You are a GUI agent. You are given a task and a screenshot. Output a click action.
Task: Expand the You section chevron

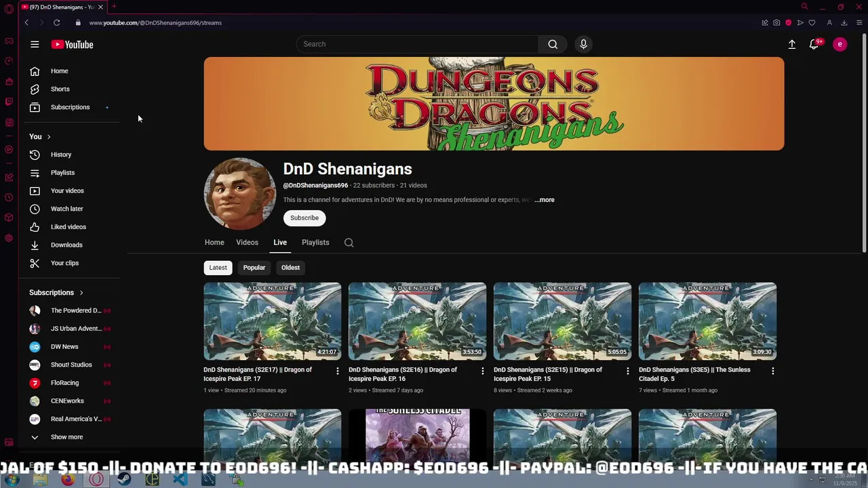pos(48,137)
